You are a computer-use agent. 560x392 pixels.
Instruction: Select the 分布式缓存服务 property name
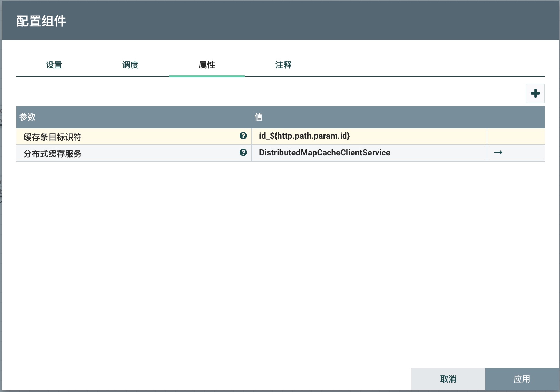click(53, 154)
